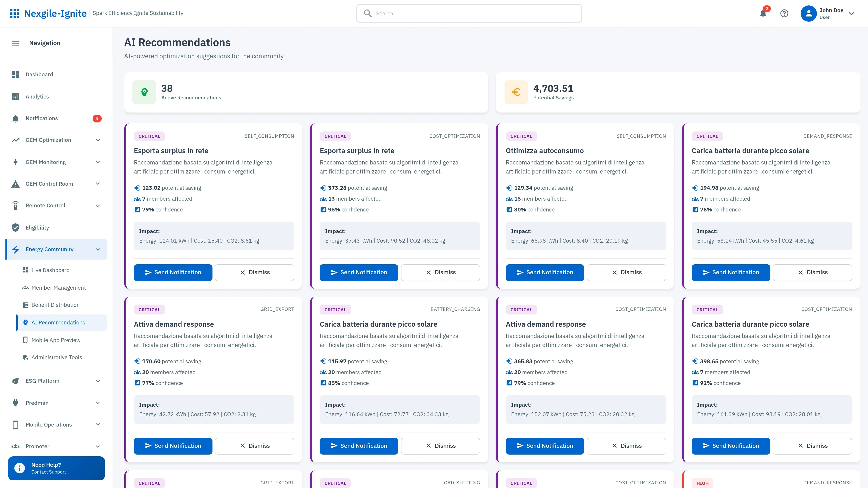
Task: Click the Nexgile-Ignite grid logo
Action: (15, 13)
